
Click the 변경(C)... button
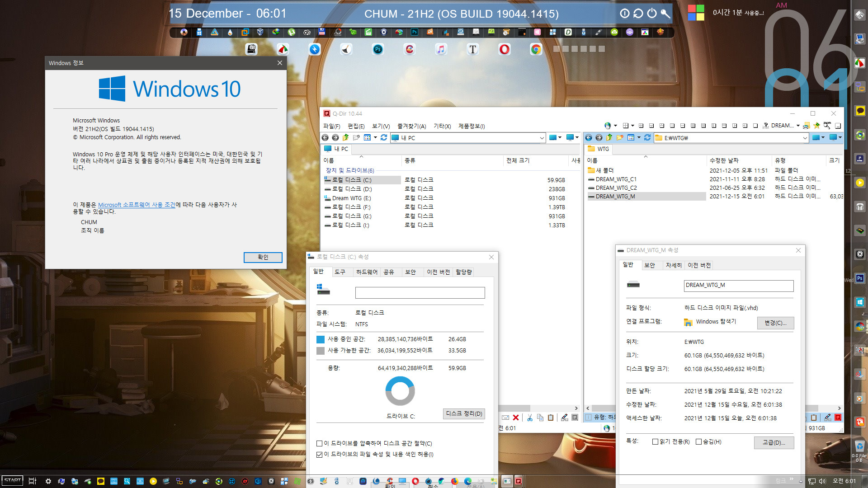pos(775,323)
